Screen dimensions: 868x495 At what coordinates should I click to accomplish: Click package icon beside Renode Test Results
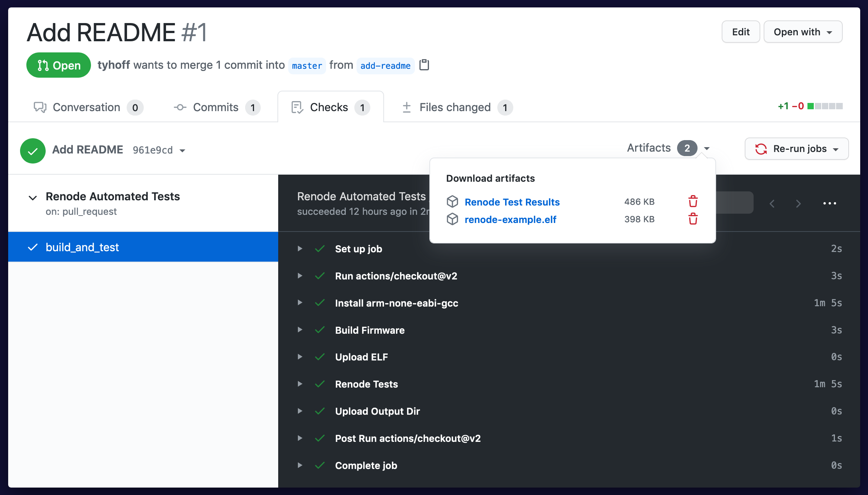click(452, 202)
